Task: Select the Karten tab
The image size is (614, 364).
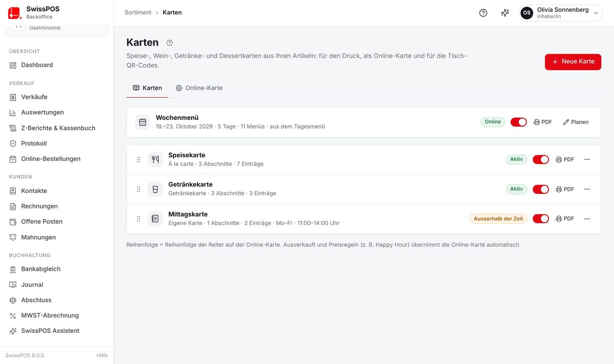Action: (147, 88)
